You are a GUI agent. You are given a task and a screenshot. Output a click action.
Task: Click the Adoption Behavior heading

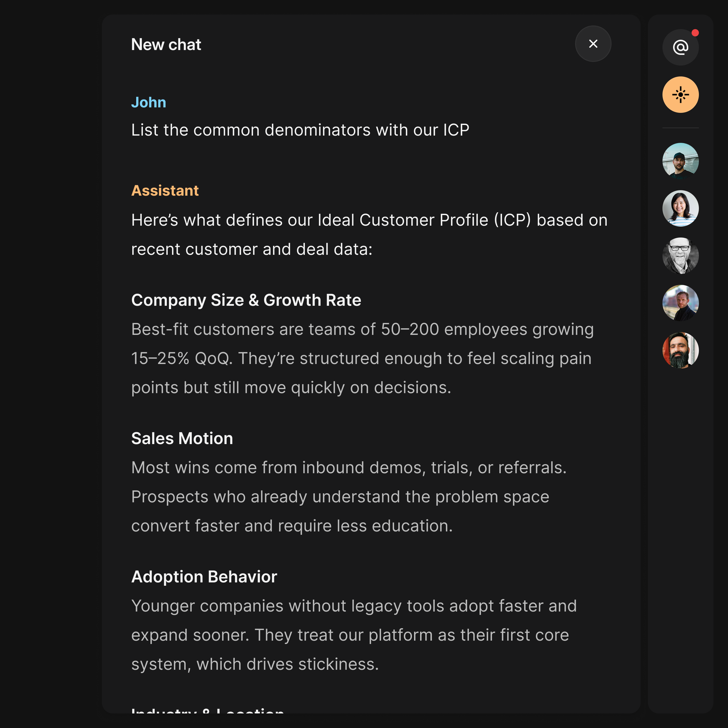pyautogui.click(x=204, y=577)
